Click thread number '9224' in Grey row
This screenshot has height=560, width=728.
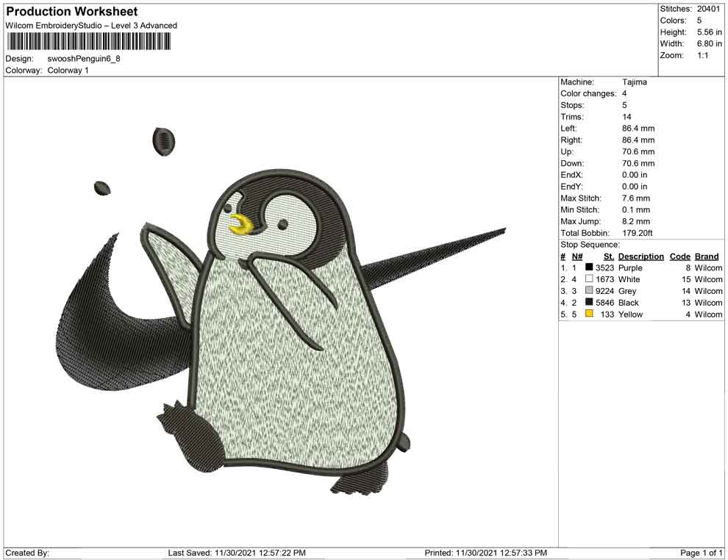(605, 291)
